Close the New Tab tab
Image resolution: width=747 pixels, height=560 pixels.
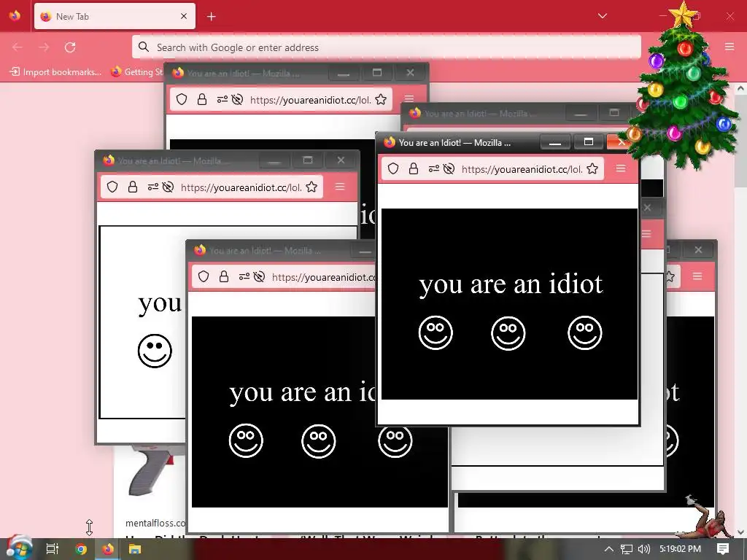184,16
